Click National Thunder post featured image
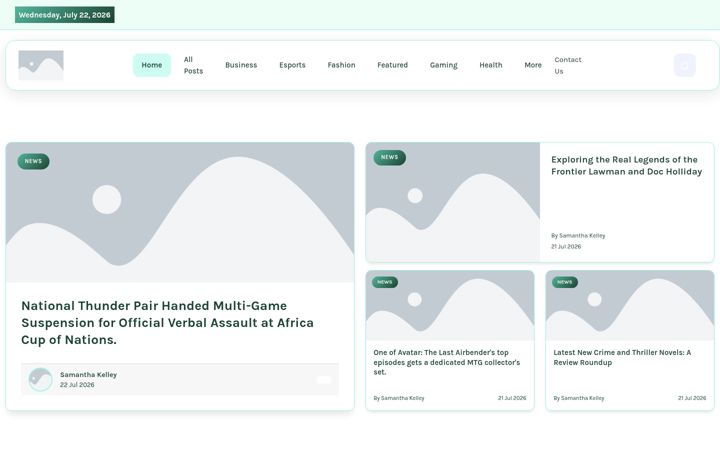 coord(180,213)
